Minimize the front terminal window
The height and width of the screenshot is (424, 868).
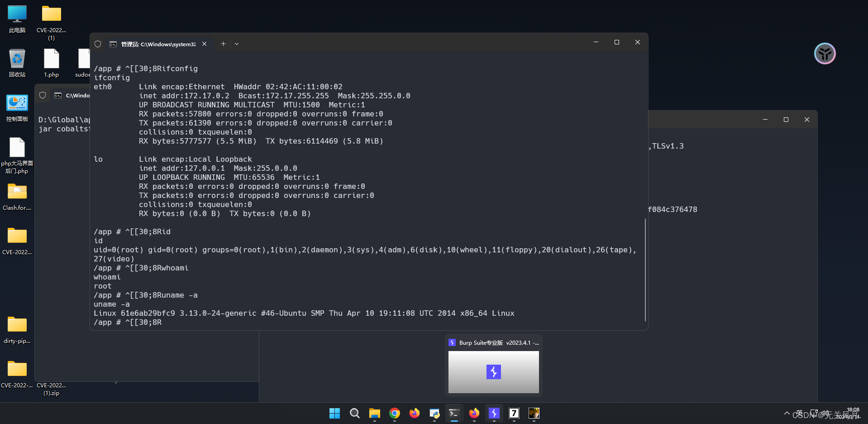tap(596, 42)
